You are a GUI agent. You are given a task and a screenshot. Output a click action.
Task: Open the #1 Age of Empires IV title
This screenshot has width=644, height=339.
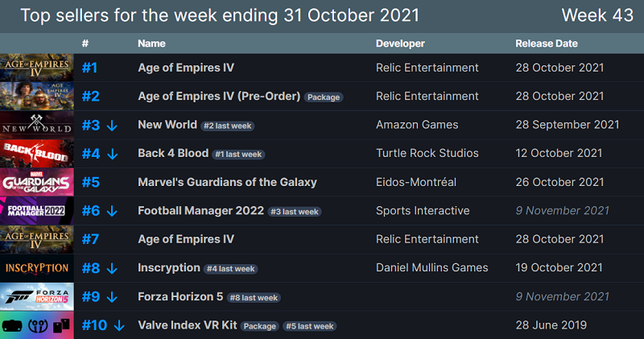tap(186, 68)
